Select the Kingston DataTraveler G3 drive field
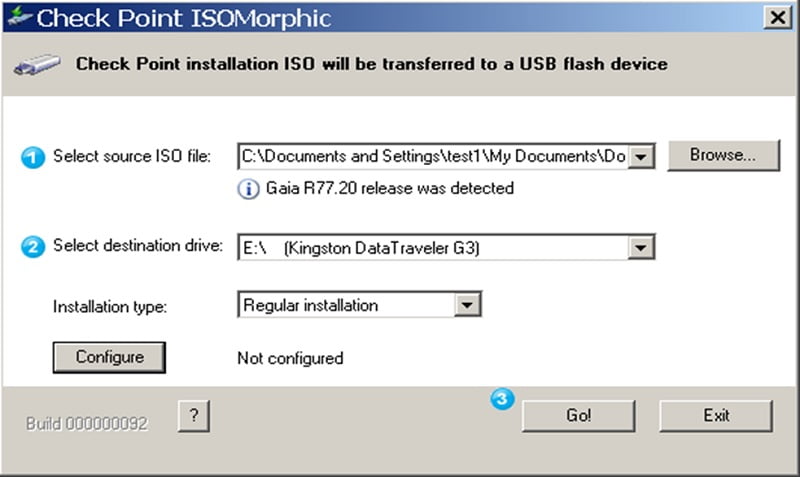The image size is (800, 477). coord(434,247)
